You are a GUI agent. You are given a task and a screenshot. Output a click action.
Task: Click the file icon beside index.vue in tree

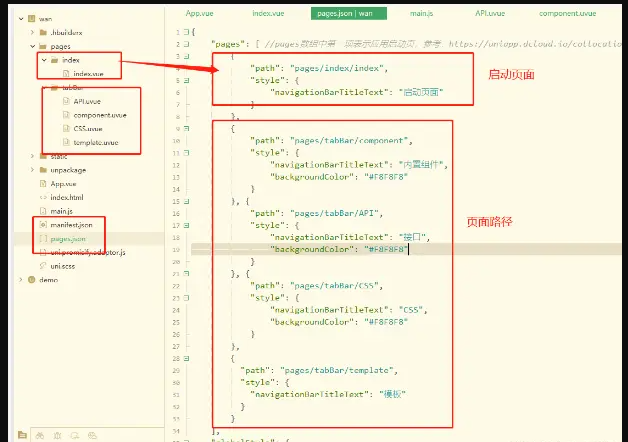tap(66, 74)
